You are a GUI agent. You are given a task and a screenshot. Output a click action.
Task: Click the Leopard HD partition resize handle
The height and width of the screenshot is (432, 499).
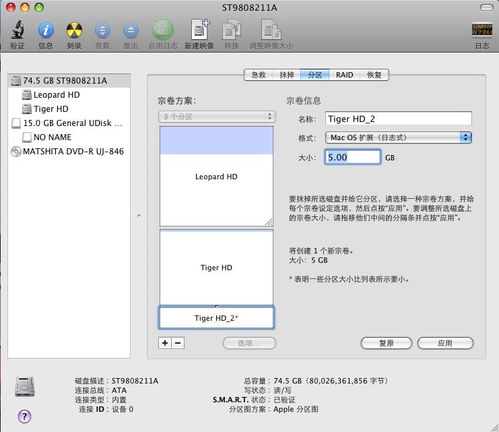tap(269, 222)
